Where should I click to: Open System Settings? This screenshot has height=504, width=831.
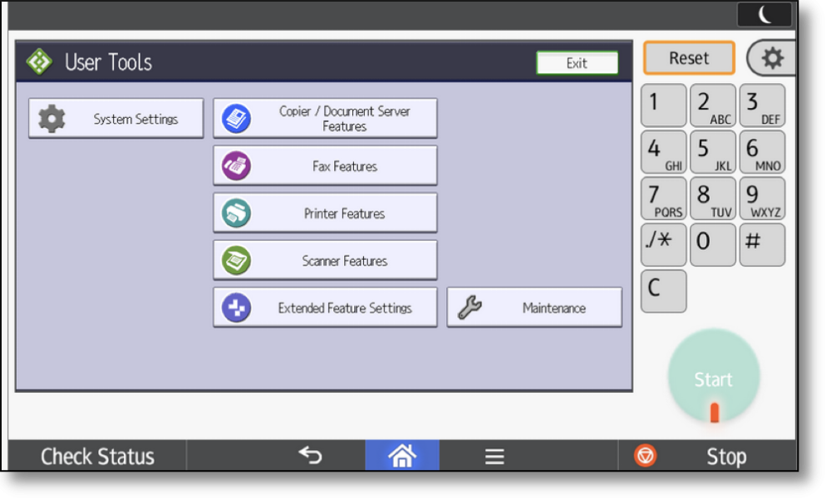116,119
